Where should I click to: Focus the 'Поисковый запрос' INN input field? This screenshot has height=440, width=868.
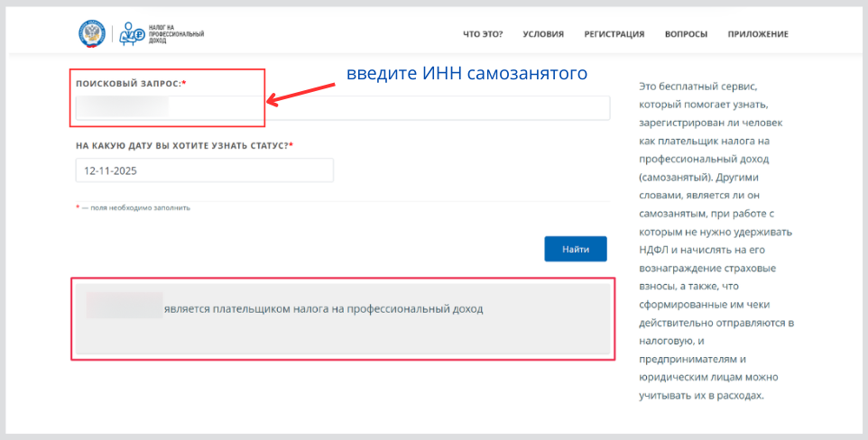(388, 108)
